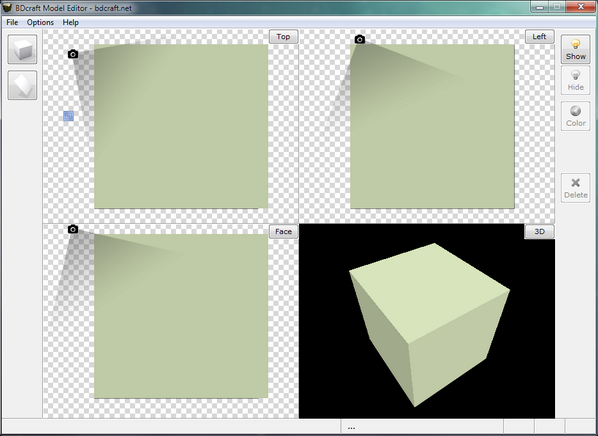Open the Options menu
Screen dimensions: 598x436
(40, 22)
